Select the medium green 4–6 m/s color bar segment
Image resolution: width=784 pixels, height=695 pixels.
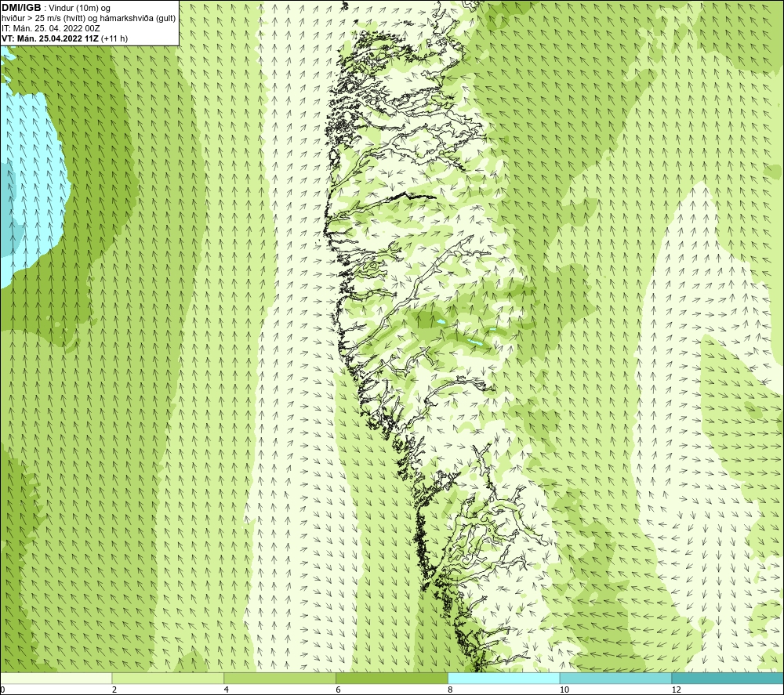coord(280,679)
